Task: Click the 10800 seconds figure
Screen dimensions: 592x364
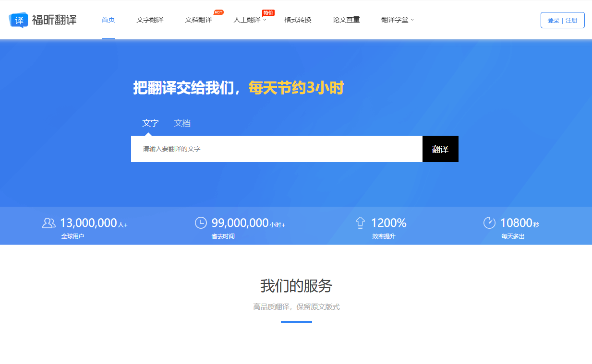Action: pyautogui.click(x=516, y=223)
